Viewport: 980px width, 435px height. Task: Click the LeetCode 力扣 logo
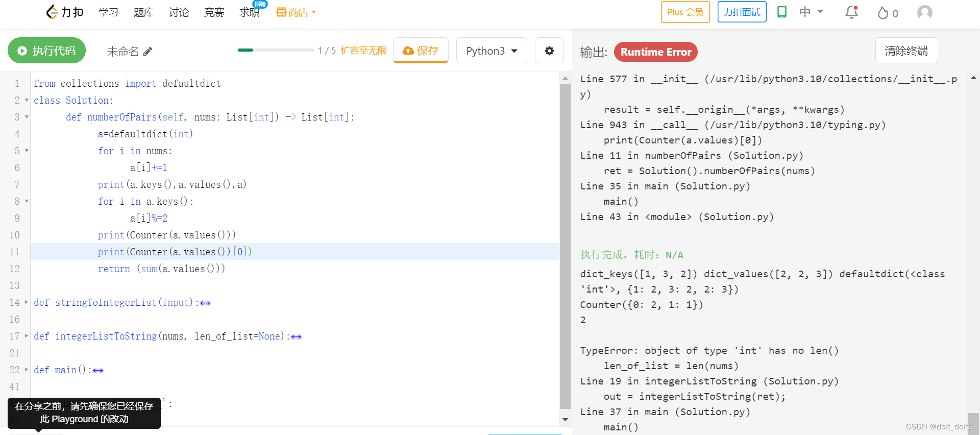click(64, 12)
